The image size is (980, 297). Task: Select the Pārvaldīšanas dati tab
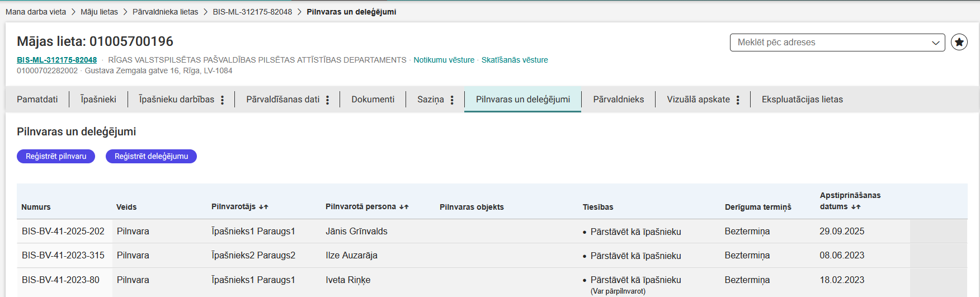pos(282,99)
